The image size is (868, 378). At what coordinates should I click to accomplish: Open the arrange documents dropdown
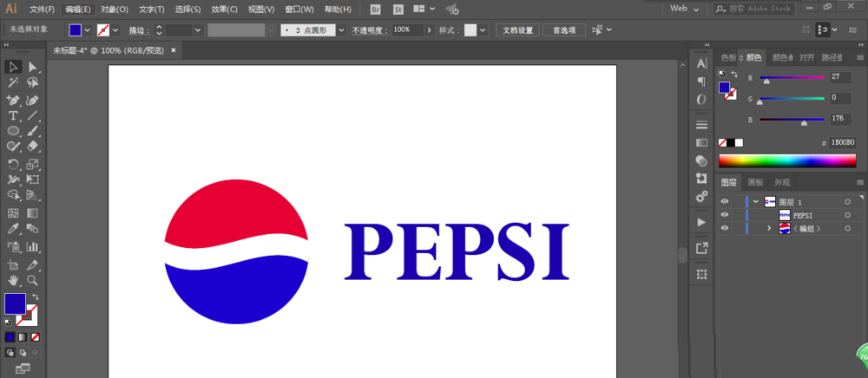coord(425,10)
